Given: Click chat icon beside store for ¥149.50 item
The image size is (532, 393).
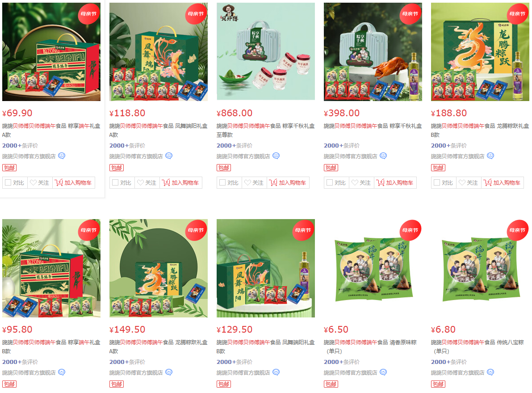Looking at the screenshot, I should [169, 372].
